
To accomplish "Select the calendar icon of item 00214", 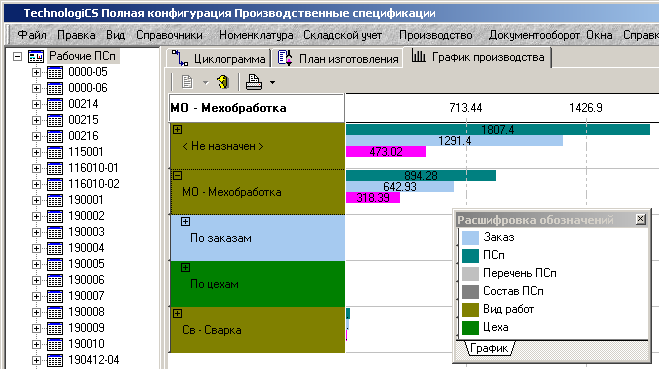I will pyautogui.click(x=55, y=104).
